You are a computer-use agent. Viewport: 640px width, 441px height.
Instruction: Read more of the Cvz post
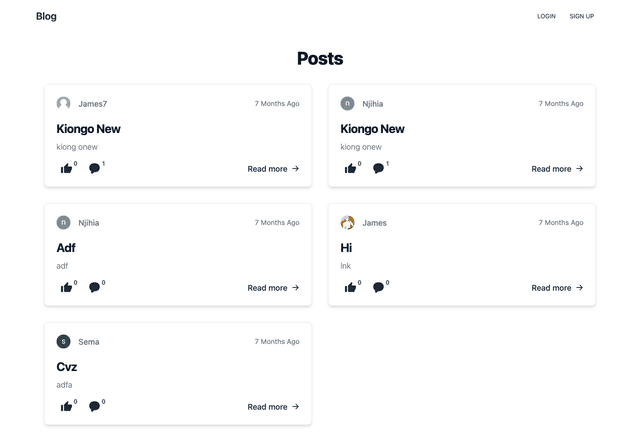(x=273, y=407)
